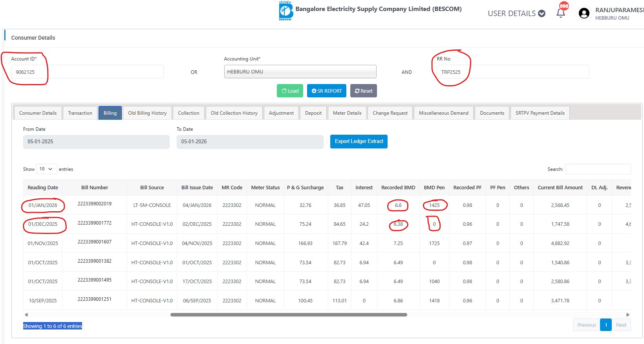Screen dimensions: 644x344
Task: Select the Billing tab
Action: pos(110,113)
